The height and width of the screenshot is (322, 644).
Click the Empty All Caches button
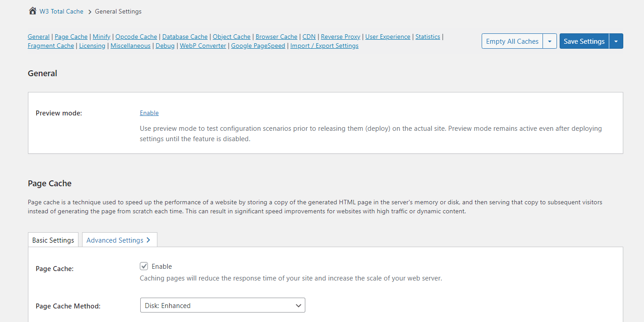512,41
